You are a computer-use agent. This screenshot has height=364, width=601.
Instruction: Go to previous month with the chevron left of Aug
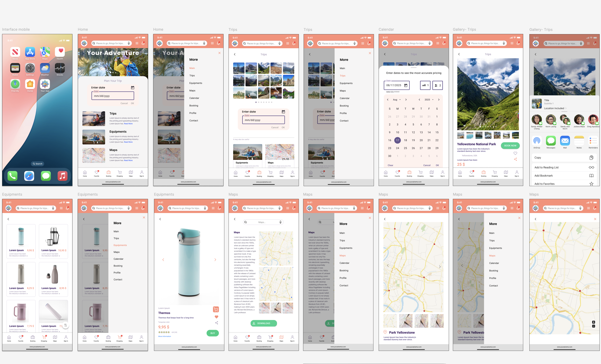(388, 99)
